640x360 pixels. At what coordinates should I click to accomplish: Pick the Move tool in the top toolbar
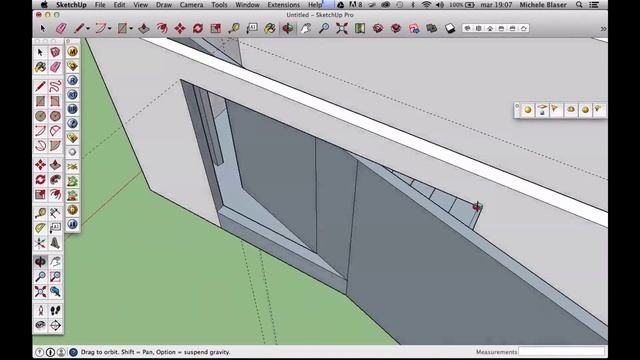click(x=180, y=28)
